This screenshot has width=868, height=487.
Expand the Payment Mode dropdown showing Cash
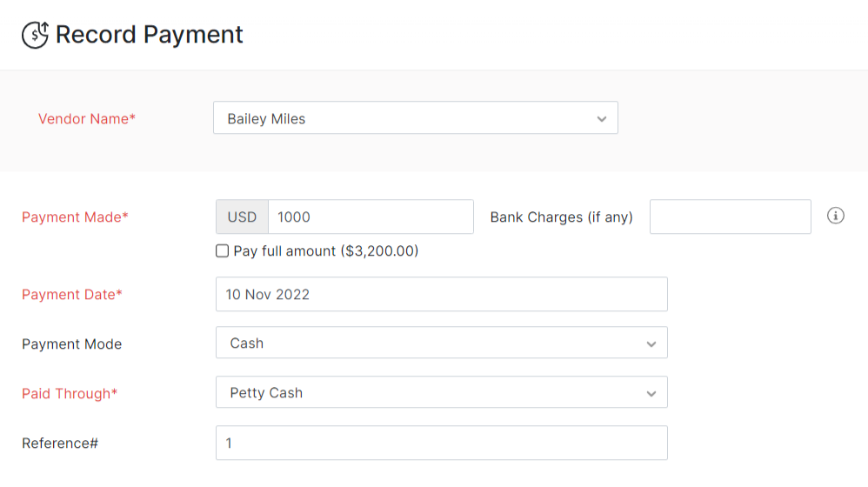coord(441,344)
